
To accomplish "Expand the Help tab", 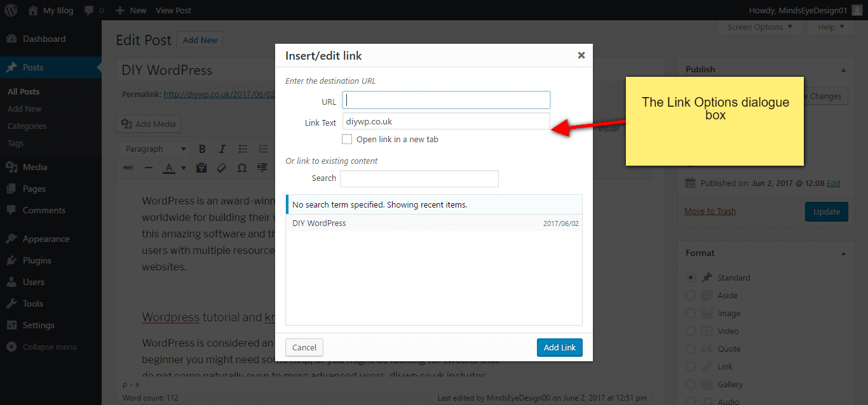I will pos(831,27).
